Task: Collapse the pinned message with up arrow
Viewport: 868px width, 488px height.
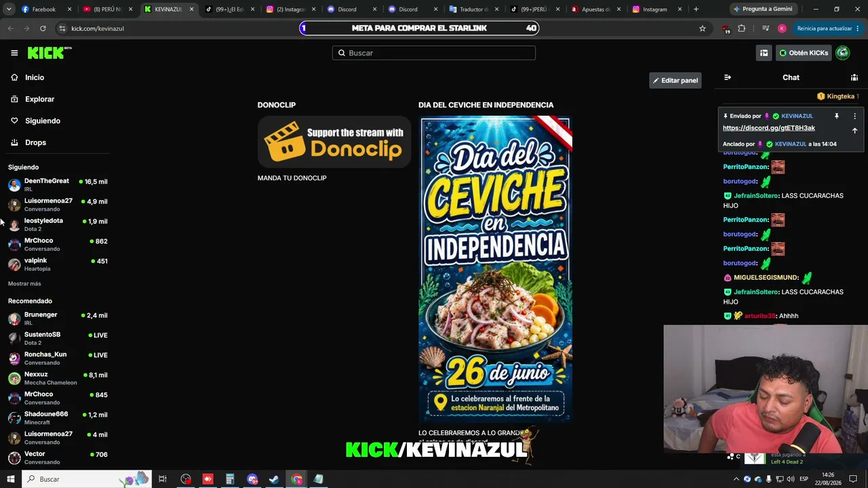Action: (854, 130)
